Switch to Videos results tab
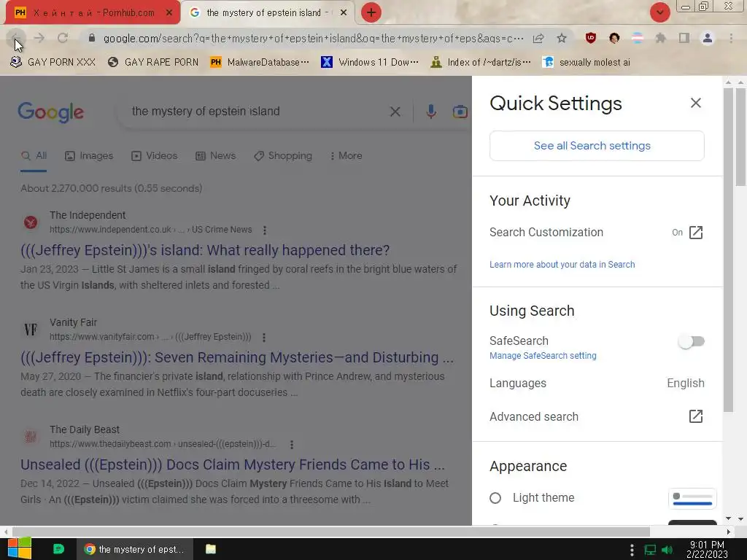Screen dimensions: 747x560 coord(155,156)
